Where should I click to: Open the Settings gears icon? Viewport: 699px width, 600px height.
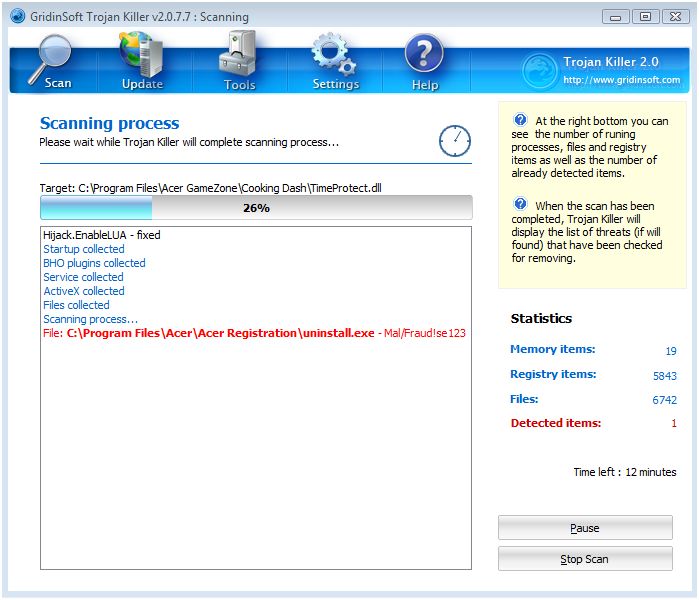click(x=334, y=54)
